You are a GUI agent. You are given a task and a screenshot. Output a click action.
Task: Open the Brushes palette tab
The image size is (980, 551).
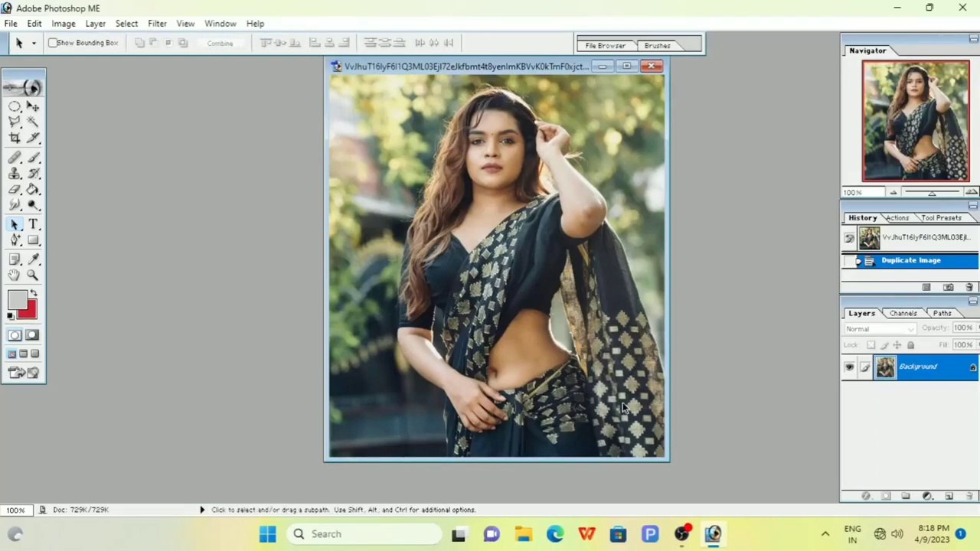tap(657, 46)
